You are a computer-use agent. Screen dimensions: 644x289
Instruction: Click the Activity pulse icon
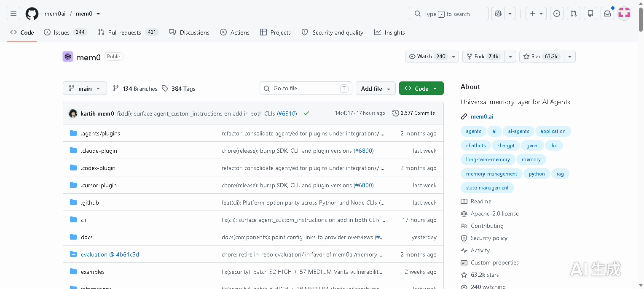tap(464, 251)
